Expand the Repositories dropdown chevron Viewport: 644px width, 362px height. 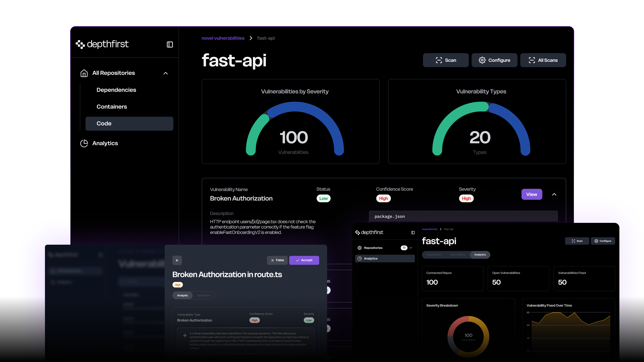(x=411, y=248)
